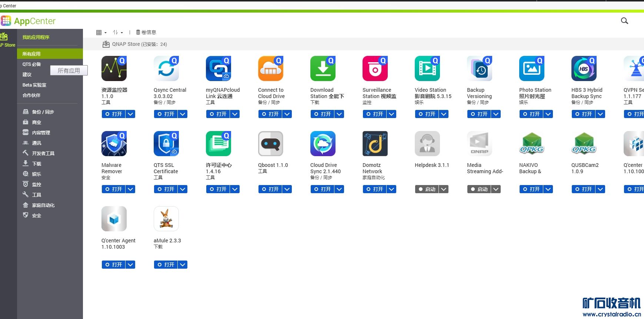Expand dropdown arrow for Qsync Central
The image size is (644, 319).
coord(183,114)
